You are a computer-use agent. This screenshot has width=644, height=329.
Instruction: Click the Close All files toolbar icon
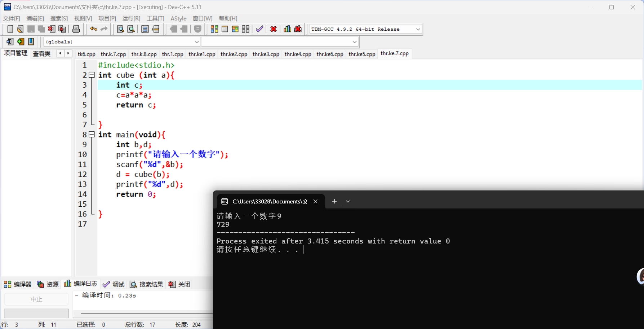(62, 29)
